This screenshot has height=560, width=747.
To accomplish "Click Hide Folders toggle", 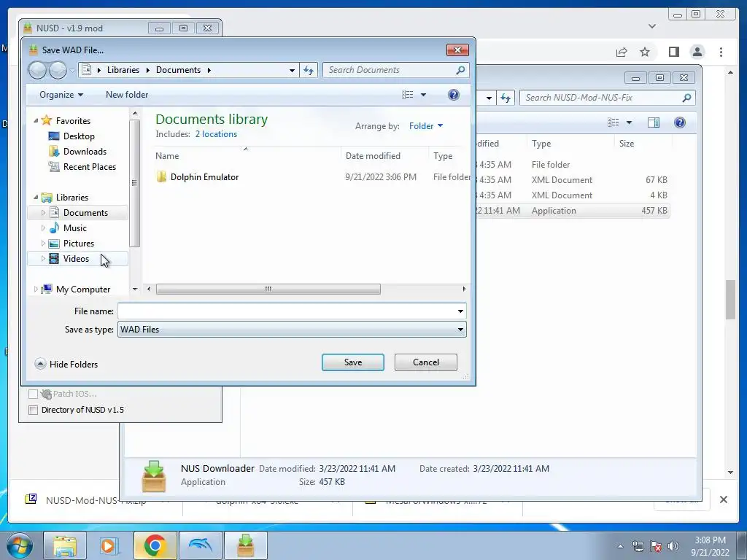I will coord(66,365).
